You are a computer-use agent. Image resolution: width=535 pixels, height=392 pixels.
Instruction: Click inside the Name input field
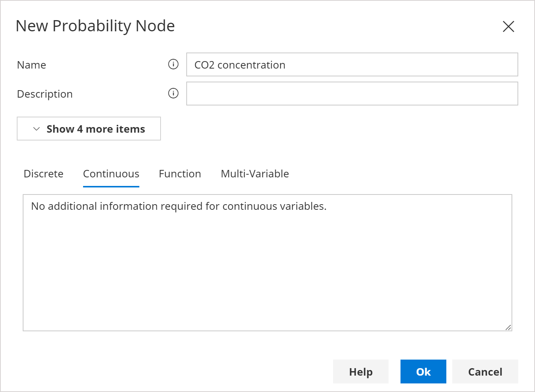[x=352, y=64]
